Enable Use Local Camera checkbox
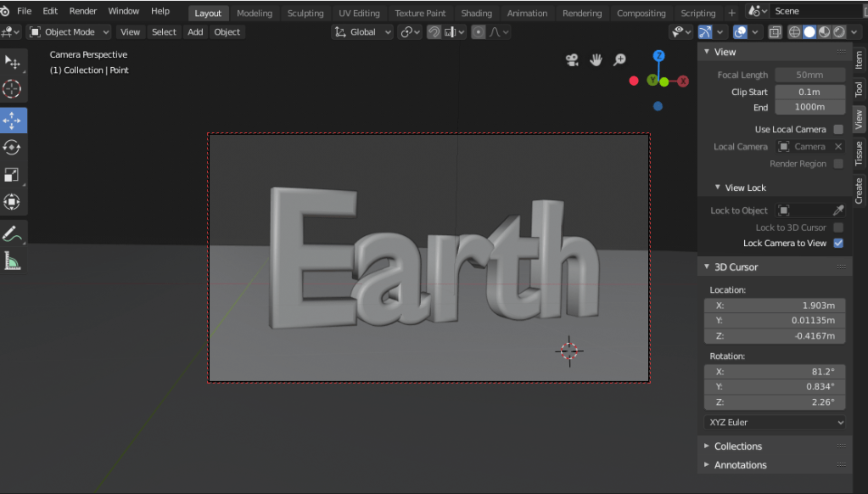868x494 pixels. click(838, 130)
